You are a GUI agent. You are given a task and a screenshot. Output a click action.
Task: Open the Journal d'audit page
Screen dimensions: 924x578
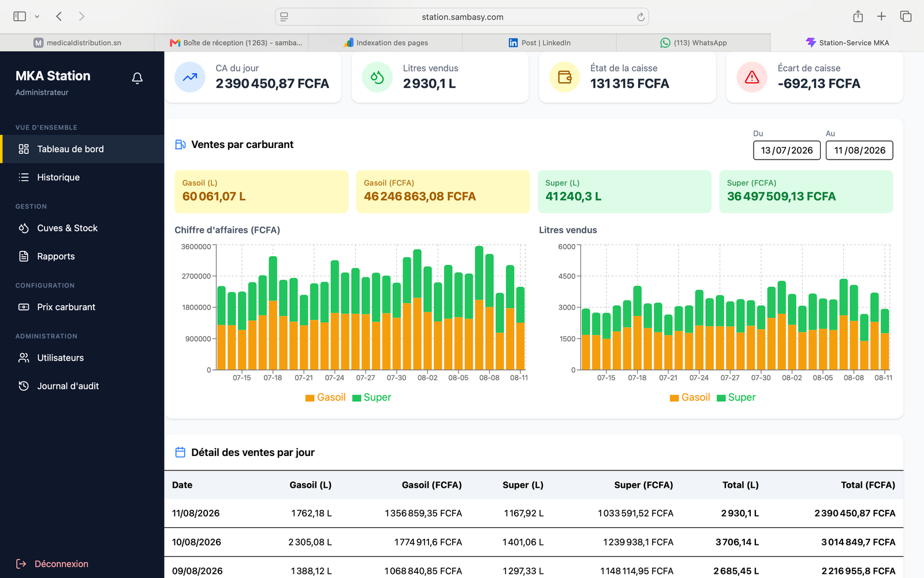click(x=82, y=386)
